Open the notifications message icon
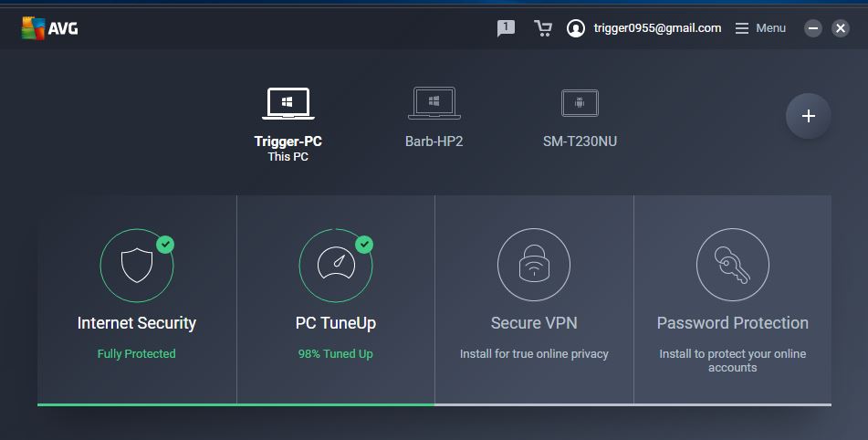Screen dimensions: 868x440 click(x=506, y=28)
